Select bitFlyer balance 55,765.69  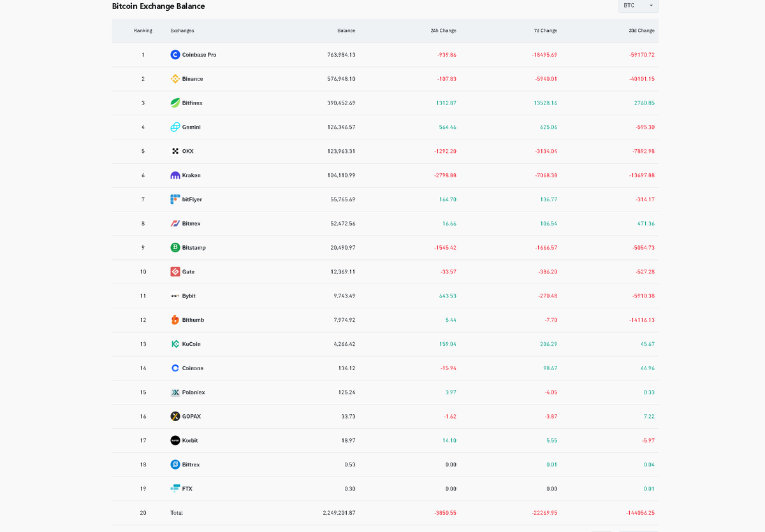pyautogui.click(x=342, y=199)
